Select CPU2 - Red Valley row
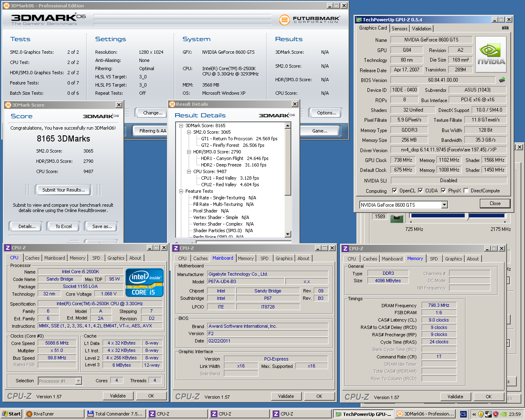 [230, 185]
